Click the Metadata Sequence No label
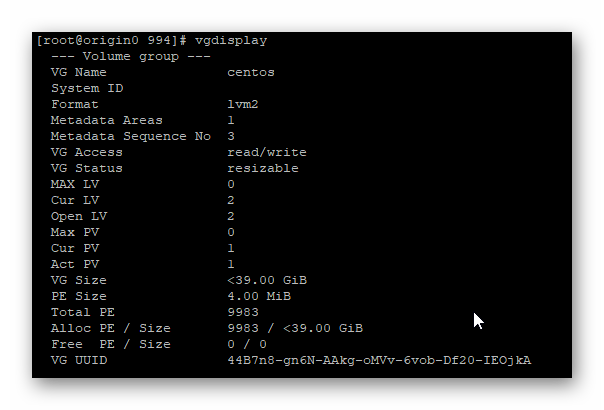Viewport: 604px width, 410px height. (x=131, y=136)
